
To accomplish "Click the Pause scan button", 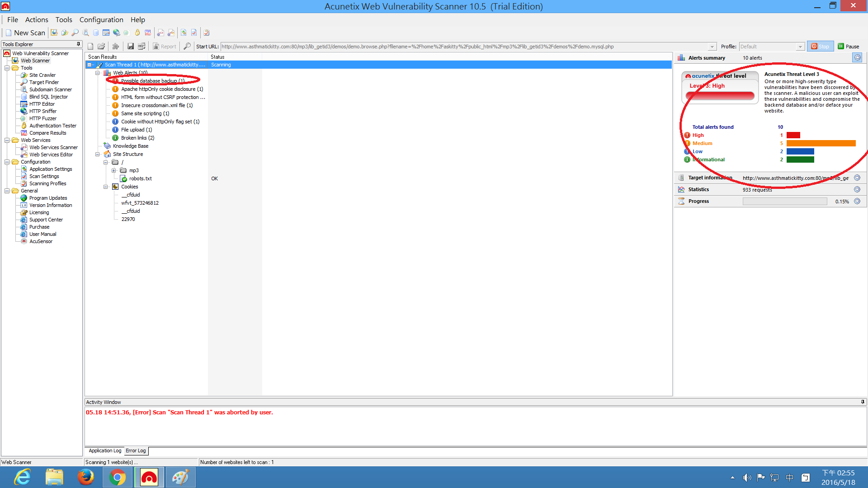I will click(849, 46).
